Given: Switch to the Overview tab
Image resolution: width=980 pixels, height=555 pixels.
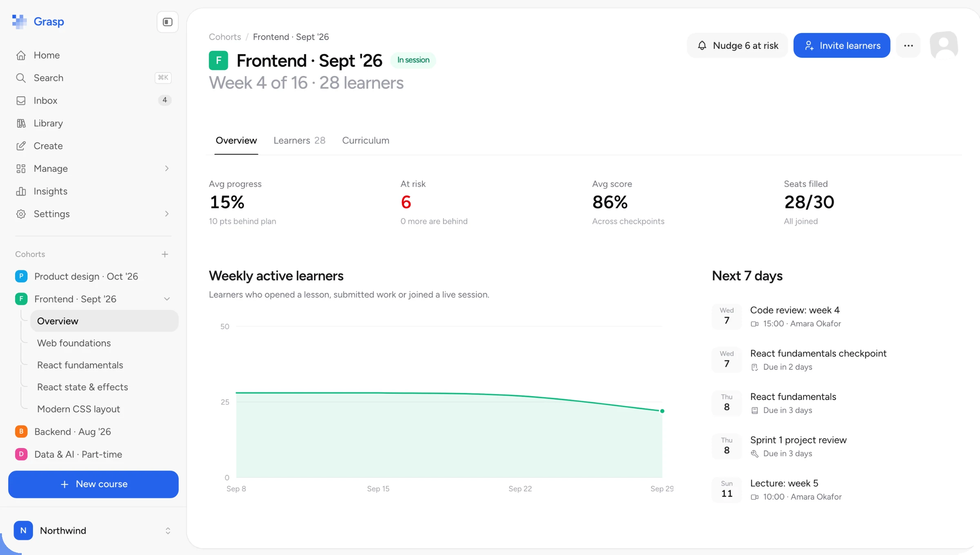Looking at the screenshot, I should pyautogui.click(x=236, y=140).
